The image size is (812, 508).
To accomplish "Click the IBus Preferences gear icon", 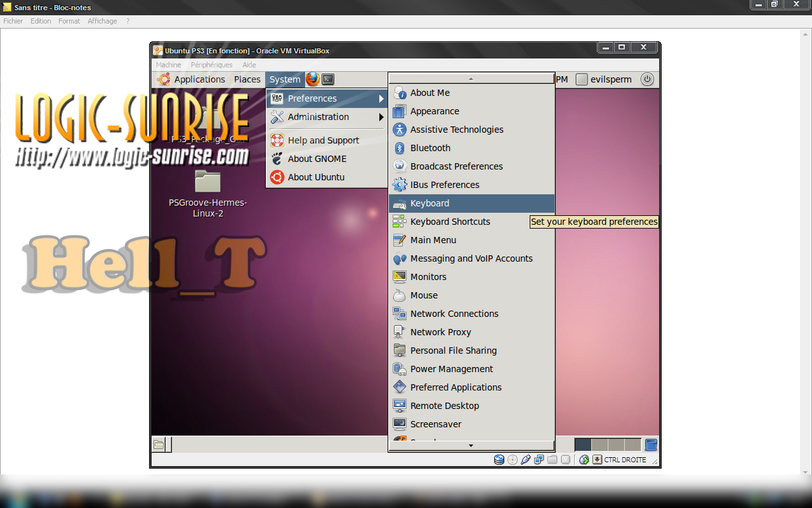I will [x=400, y=185].
